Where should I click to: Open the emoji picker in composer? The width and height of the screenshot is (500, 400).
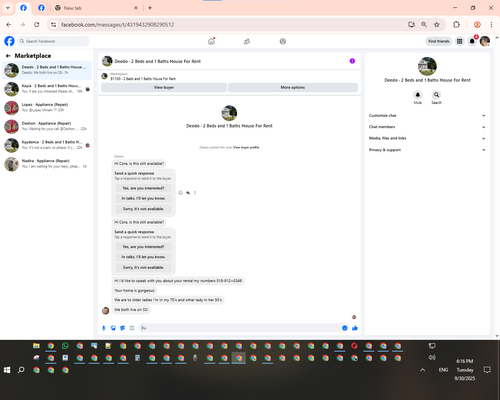pyautogui.click(x=345, y=328)
